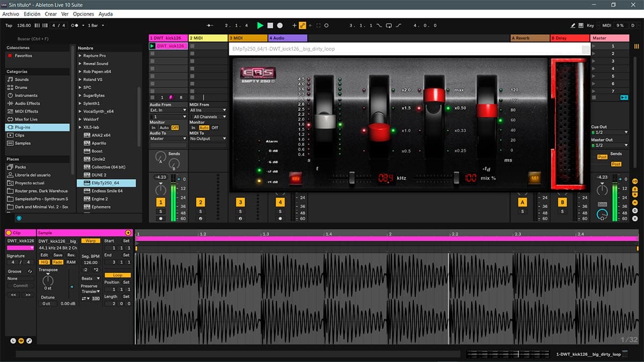
Task: Start playback with the green Play button
Action: [x=260, y=25]
